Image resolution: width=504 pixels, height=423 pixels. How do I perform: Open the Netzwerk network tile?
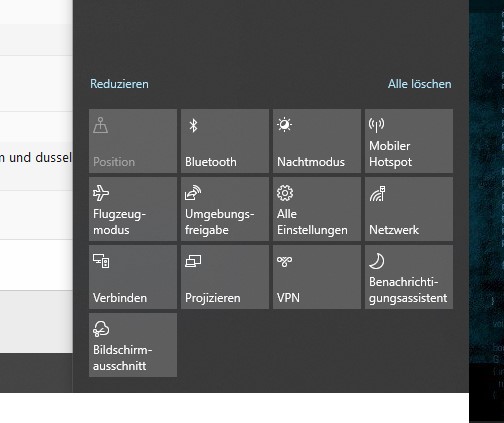[409, 209]
